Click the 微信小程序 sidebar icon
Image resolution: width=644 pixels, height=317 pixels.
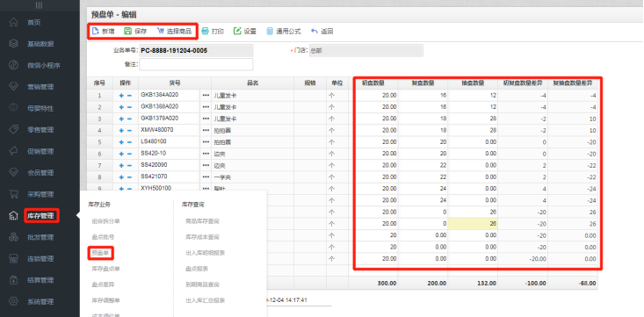pos(13,65)
